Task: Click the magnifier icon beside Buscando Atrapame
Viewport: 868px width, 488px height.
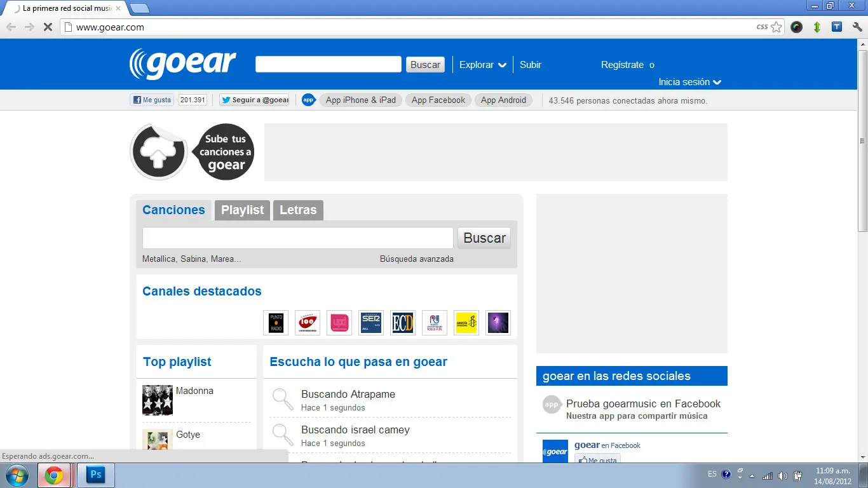Action: click(x=283, y=399)
